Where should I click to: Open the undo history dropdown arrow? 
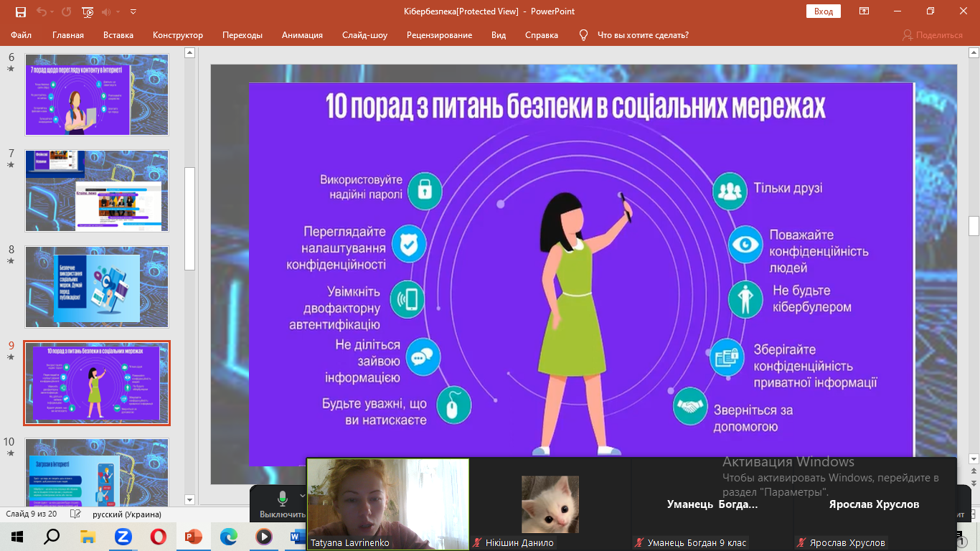(x=52, y=11)
